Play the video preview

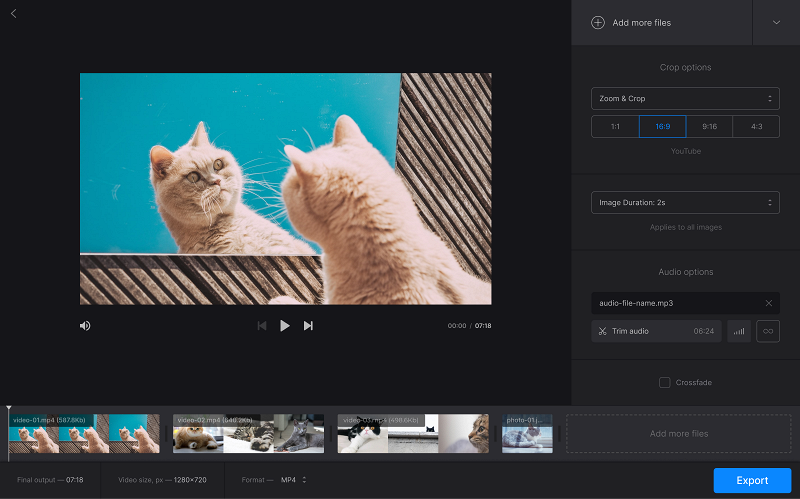pos(285,326)
